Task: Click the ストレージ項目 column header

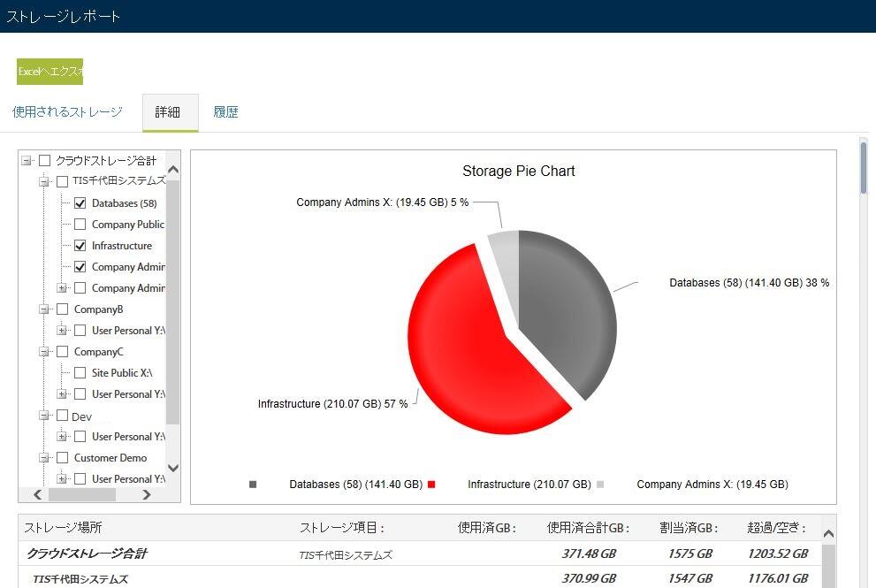Action: click(x=342, y=528)
